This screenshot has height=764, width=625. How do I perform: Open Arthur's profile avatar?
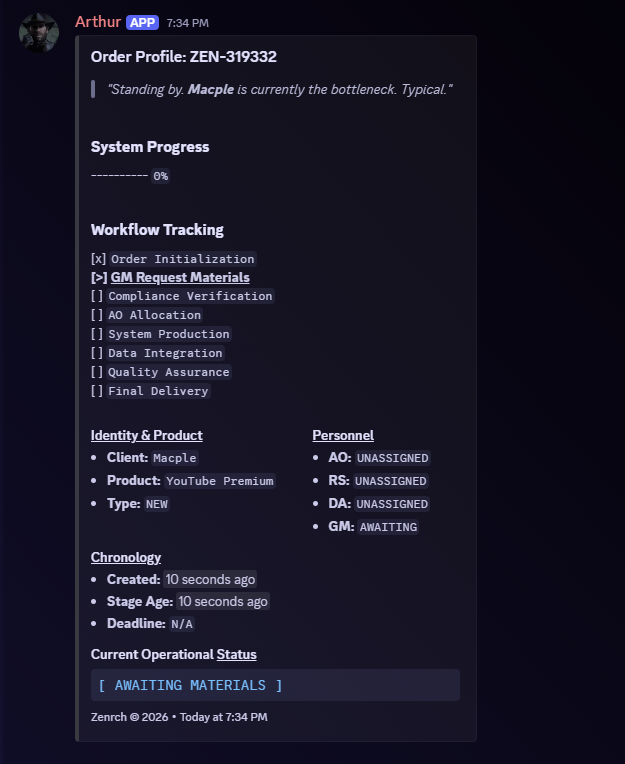39,32
